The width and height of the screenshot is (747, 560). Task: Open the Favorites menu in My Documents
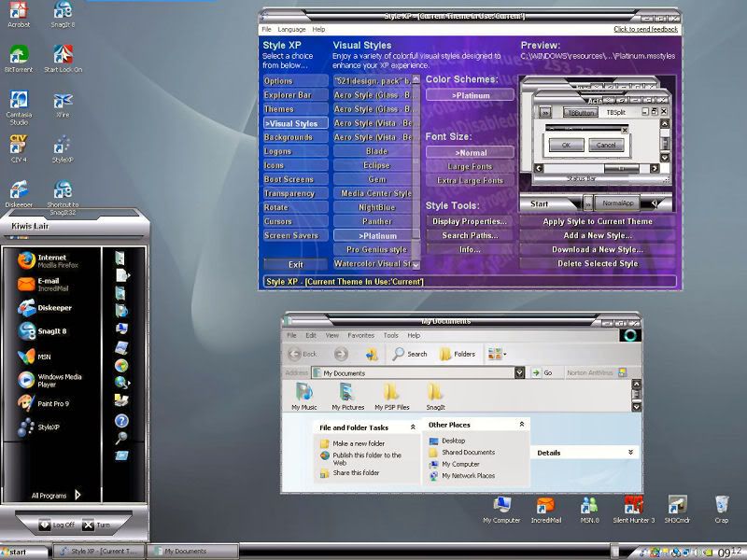[360, 335]
